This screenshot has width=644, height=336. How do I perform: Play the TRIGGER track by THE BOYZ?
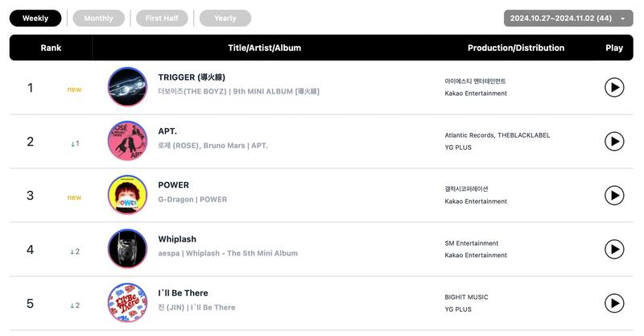(614, 87)
